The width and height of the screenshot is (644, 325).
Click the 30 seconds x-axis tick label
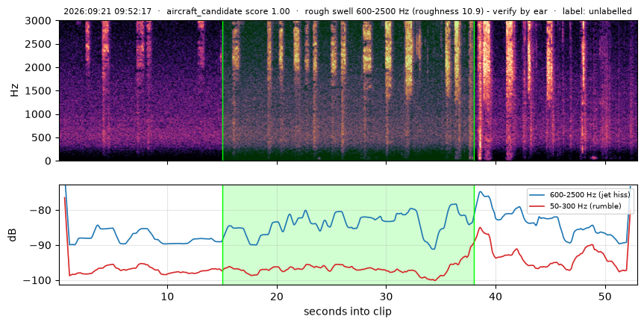point(387,297)
